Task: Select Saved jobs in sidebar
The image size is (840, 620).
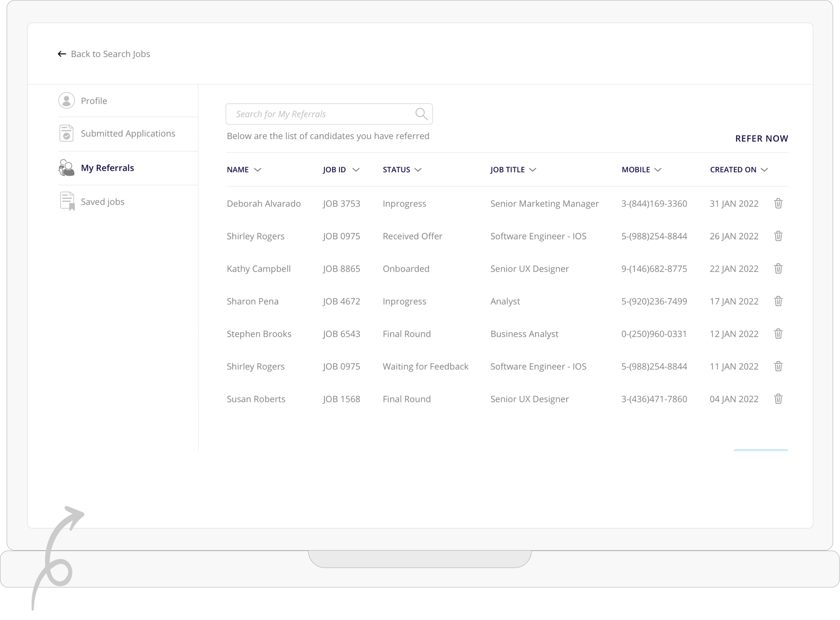Action: (x=102, y=202)
